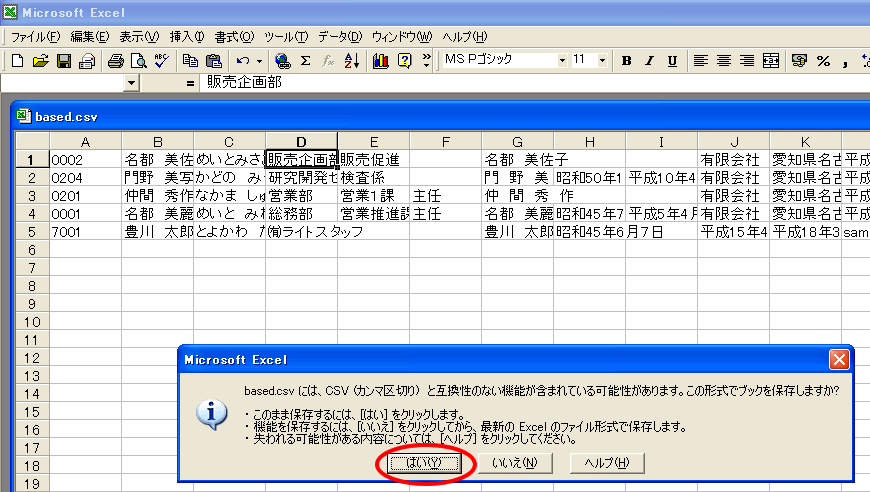
Task: Select cell containing 0204
Action: point(85,178)
